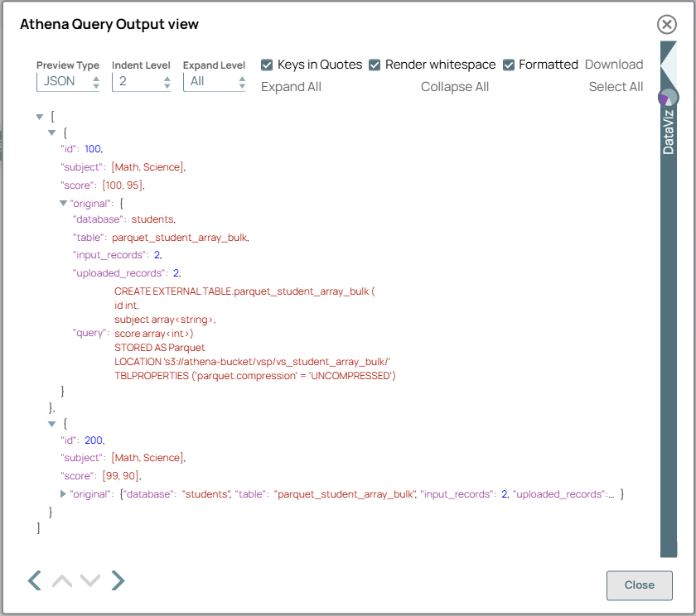Open the Expand Level dropdown set to All
The image size is (696, 616).
[x=215, y=80]
